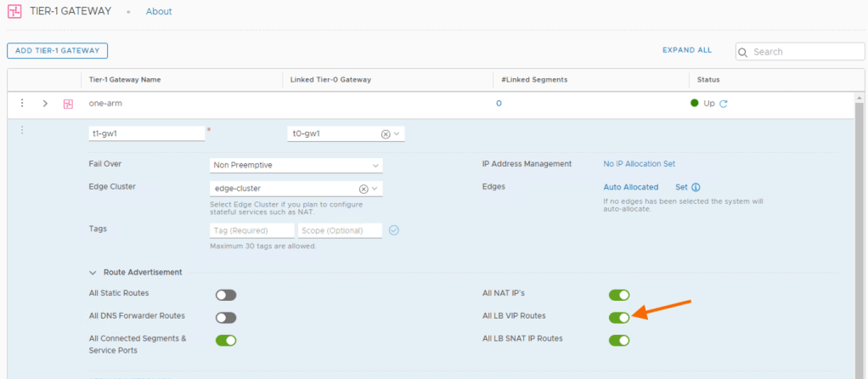Toggle the All LB SNAT IP Routes switch
This screenshot has height=379, width=868.
[619, 340]
